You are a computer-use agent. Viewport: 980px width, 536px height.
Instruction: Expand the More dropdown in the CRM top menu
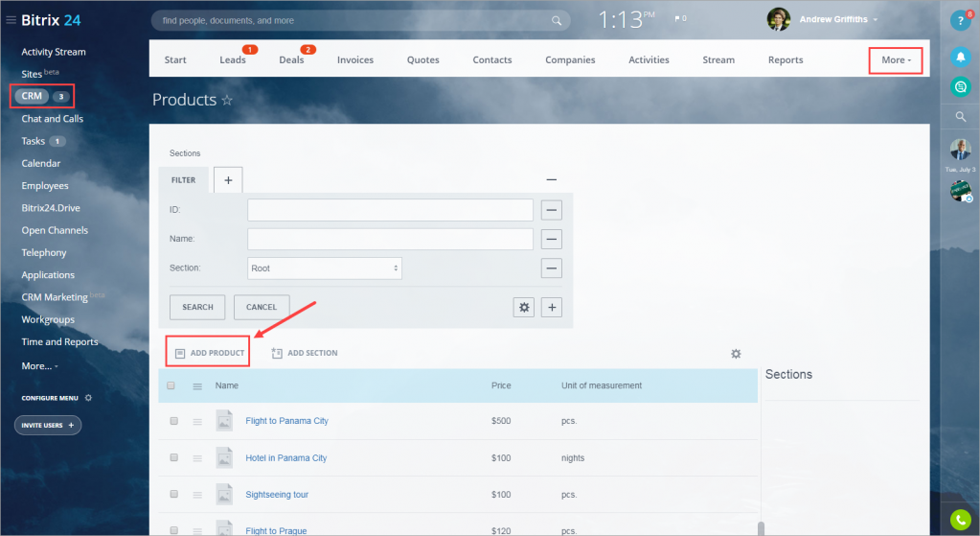tap(896, 60)
